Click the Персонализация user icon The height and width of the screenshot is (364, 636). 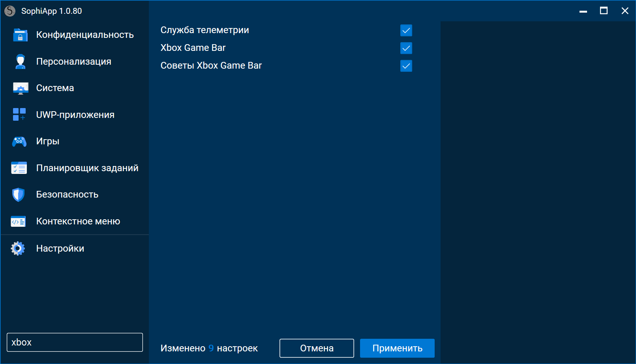[x=20, y=62]
